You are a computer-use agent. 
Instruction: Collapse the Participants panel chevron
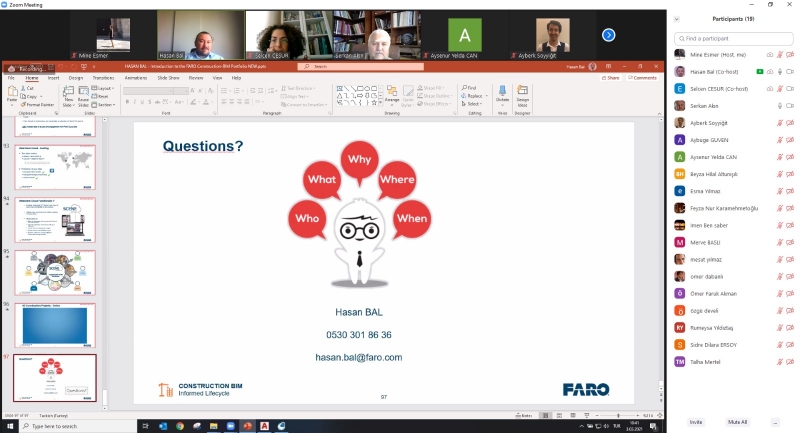pos(675,18)
